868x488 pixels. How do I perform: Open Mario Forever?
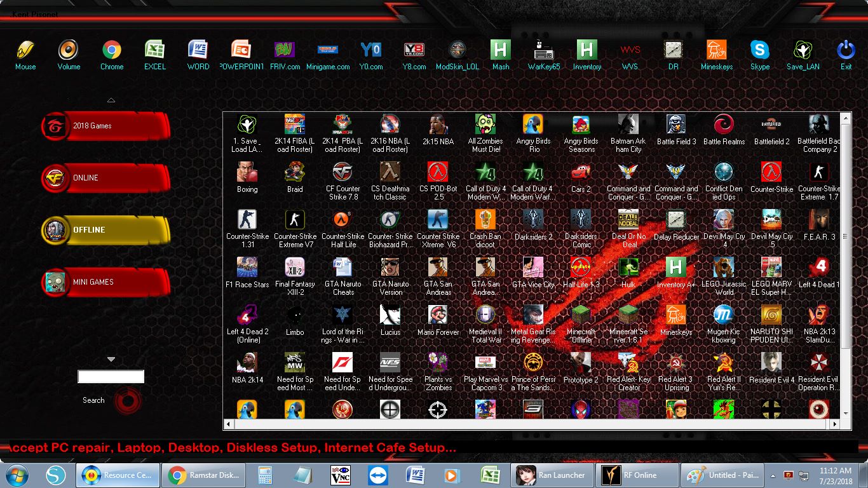438,320
